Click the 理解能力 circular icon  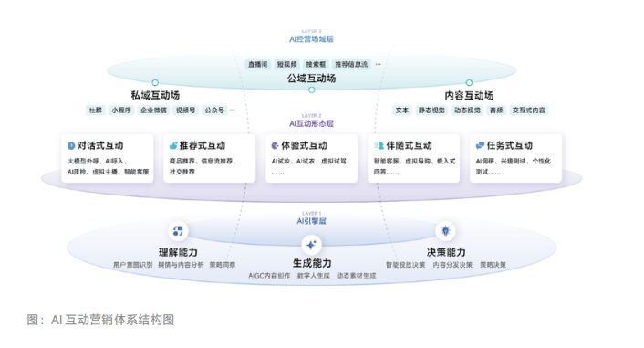178,231
